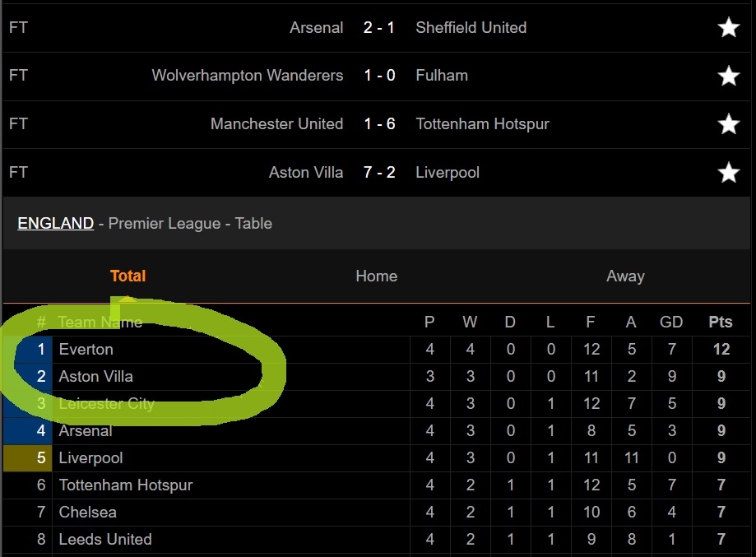Sort table by Pts column header

click(721, 323)
